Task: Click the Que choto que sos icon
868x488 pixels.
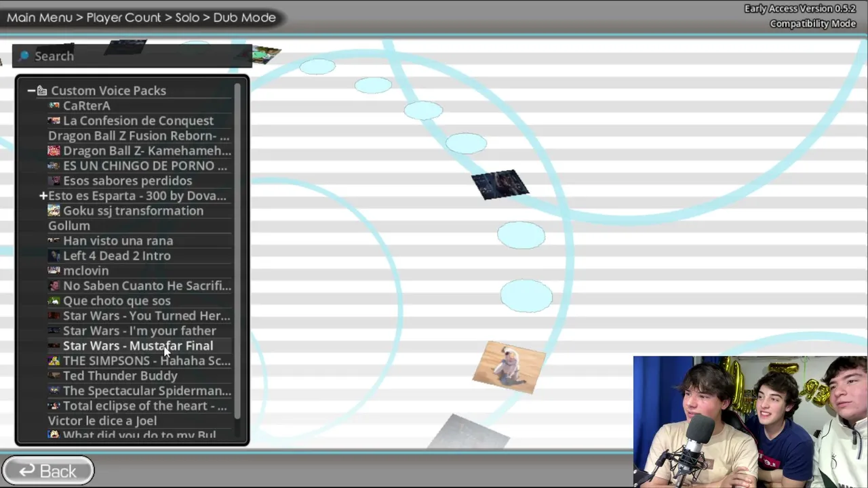Action: point(54,301)
